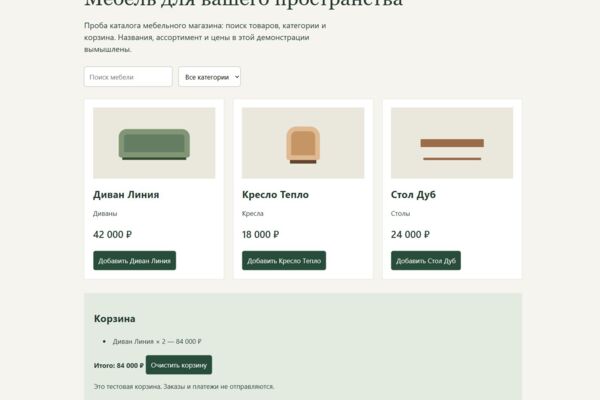Screen dimensions: 600x400
Task: Click the «Столы» category label
Action: coord(400,214)
